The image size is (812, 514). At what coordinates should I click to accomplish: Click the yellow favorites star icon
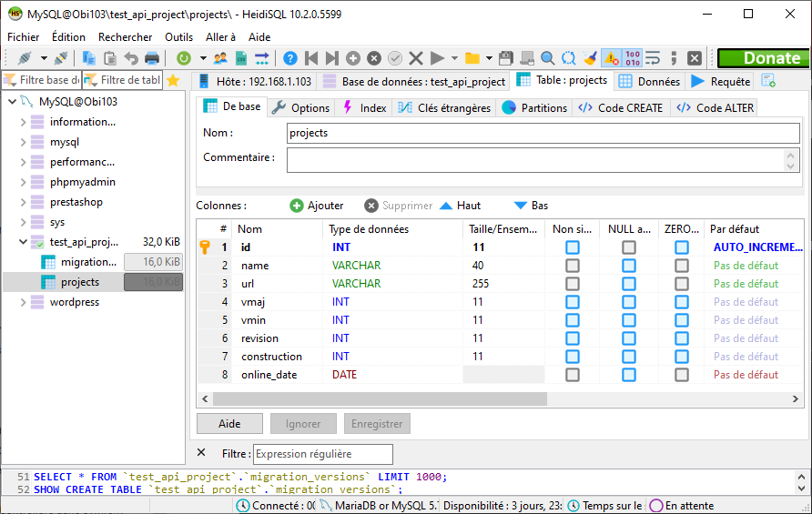pyautogui.click(x=172, y=81)
